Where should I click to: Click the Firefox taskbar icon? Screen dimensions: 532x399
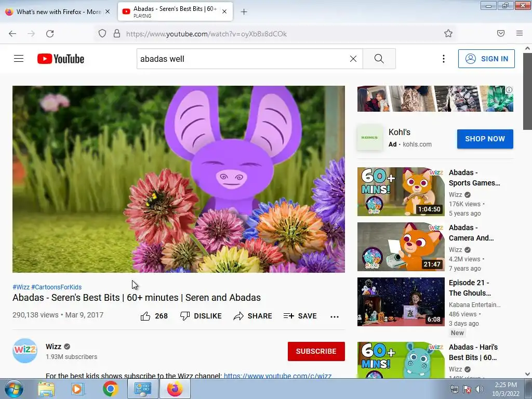pos(175,389)
